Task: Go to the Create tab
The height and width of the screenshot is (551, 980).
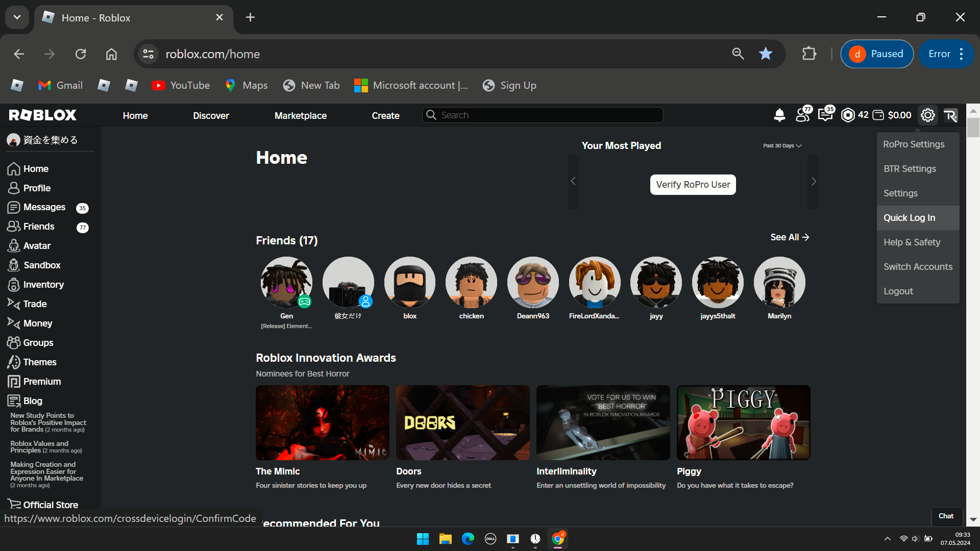Action: 385,116
